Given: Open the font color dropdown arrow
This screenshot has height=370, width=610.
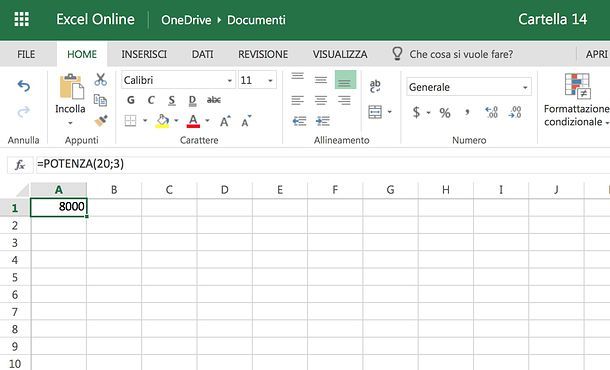Looking at the screenshot, I should click(x=207, y=121).
